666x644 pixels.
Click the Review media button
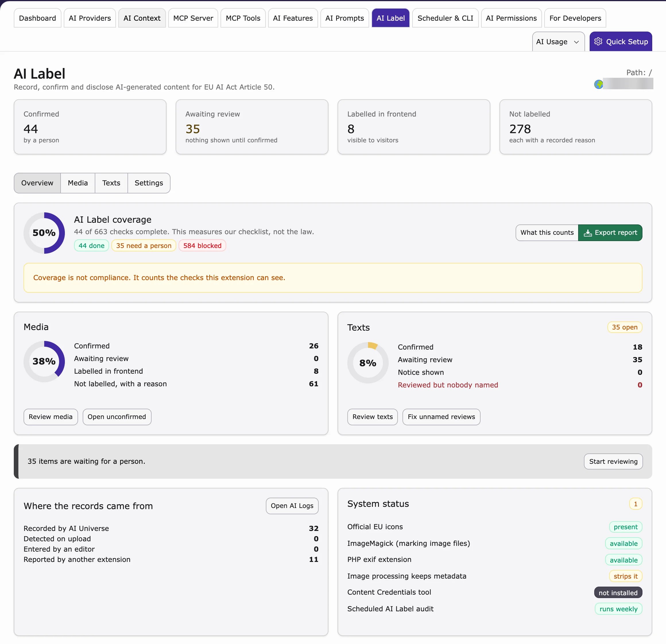point(51,417)
